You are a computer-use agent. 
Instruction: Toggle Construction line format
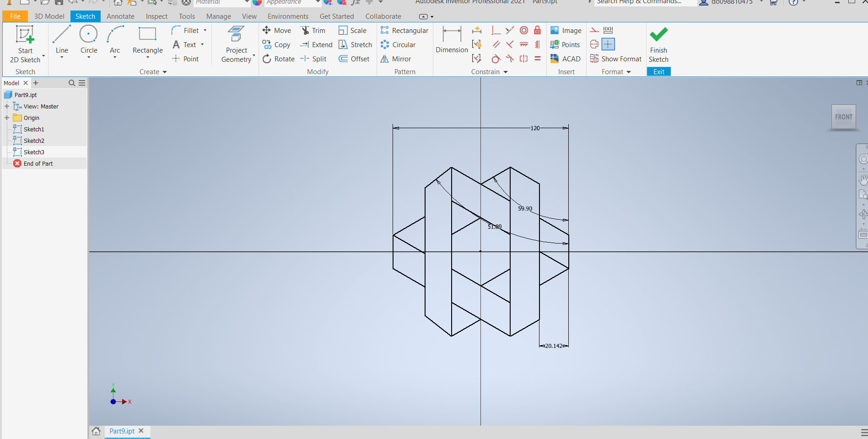594,30
